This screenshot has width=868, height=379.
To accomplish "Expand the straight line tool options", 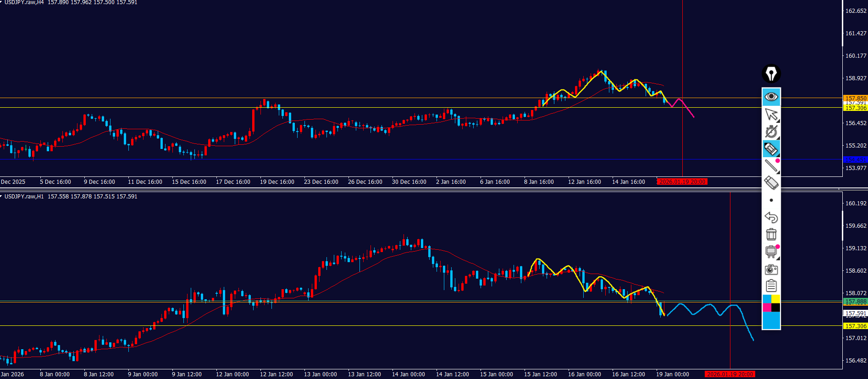I will coord(771,166).
